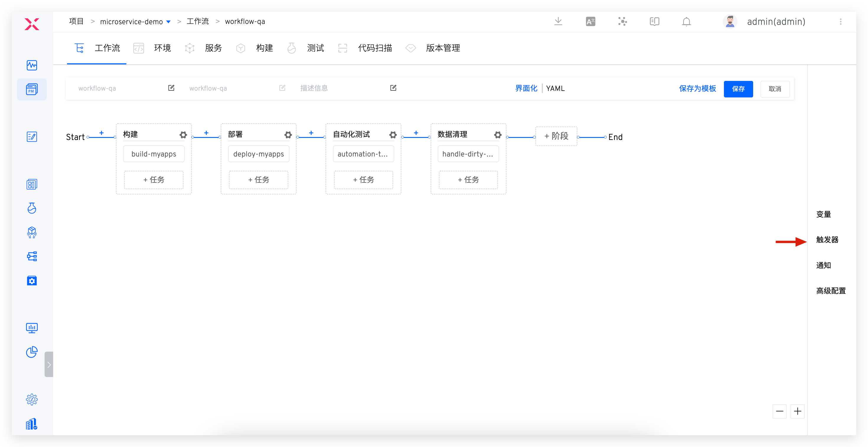Open the automation-t... task
The width and height of the screenshot is (868, 447).
tap(363, 154)
